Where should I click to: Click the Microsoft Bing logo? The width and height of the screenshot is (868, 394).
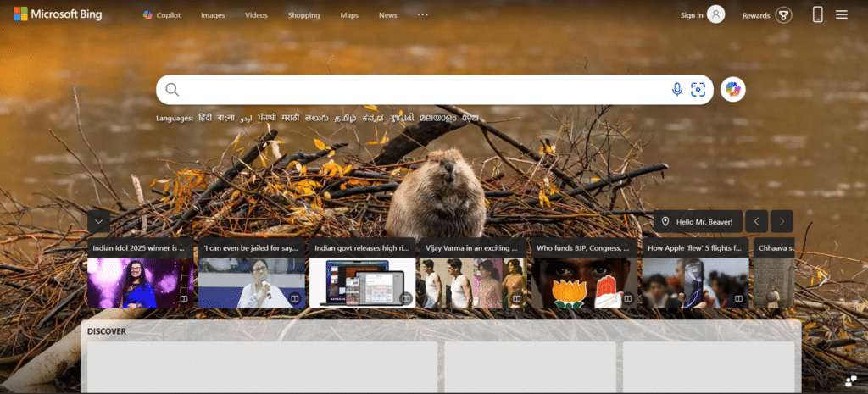tap(58, 14)
